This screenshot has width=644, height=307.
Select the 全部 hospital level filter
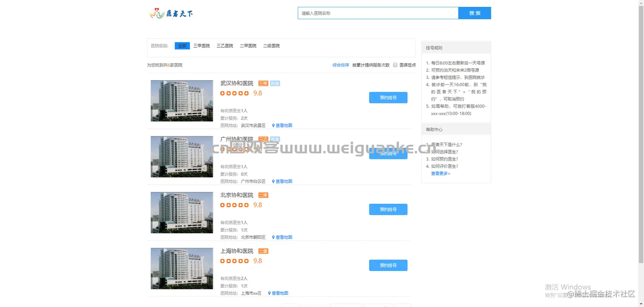coord(182,46)
